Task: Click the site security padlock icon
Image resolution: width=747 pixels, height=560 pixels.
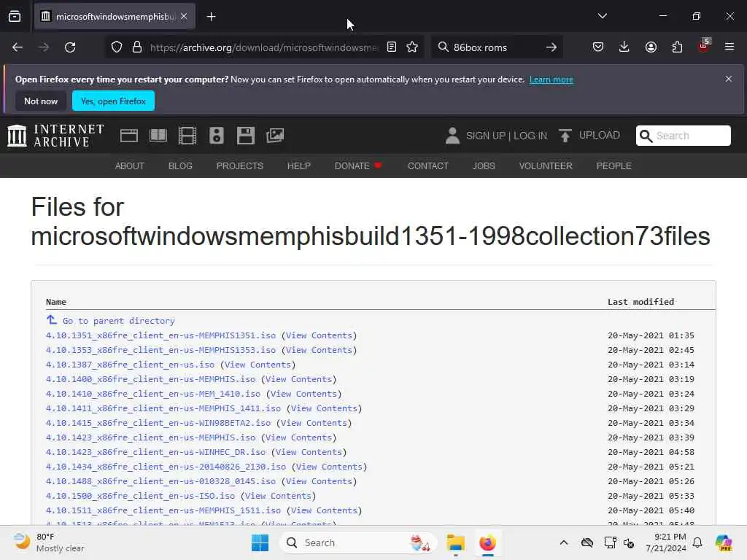Action: [137, 47]
